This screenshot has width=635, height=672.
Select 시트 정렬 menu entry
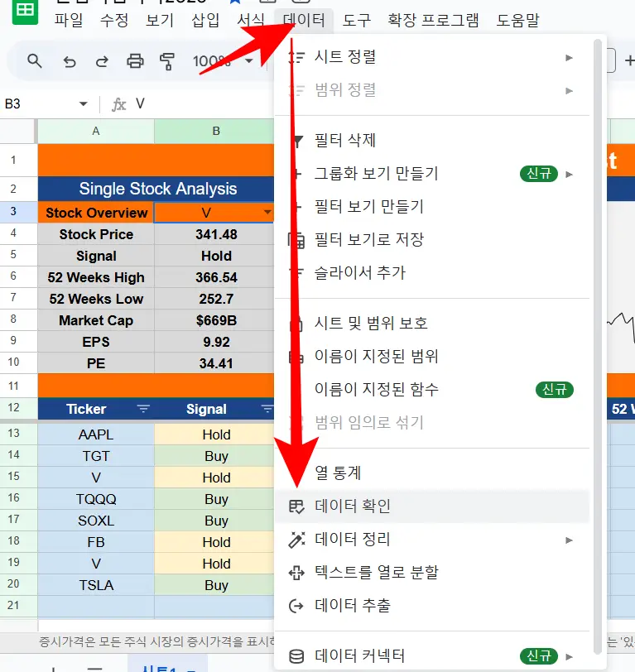coord(432,57)
